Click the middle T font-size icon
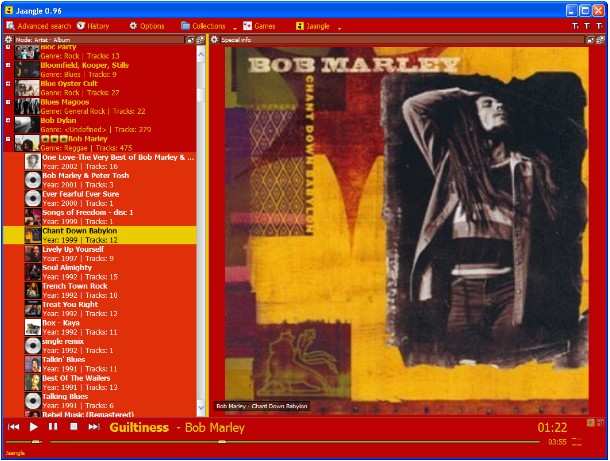Screen dimensions: 610x461 coord(587,26)
